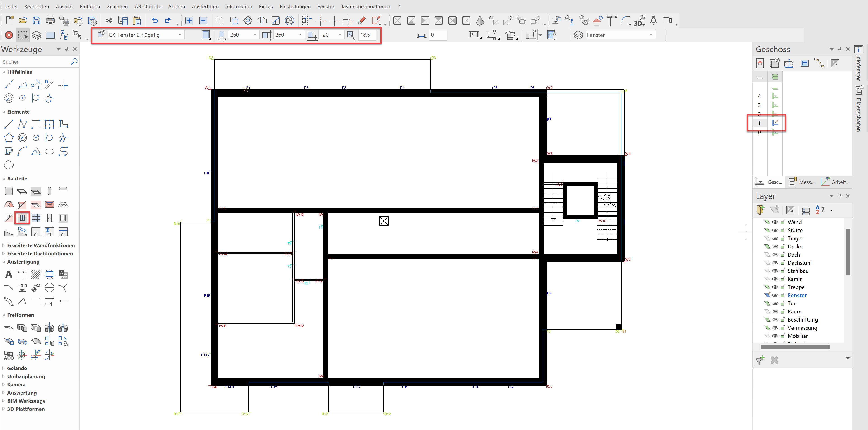Screen dimensions: 868x430
Task: Select the hatching fill tool
Action: (x=36, y=274)
